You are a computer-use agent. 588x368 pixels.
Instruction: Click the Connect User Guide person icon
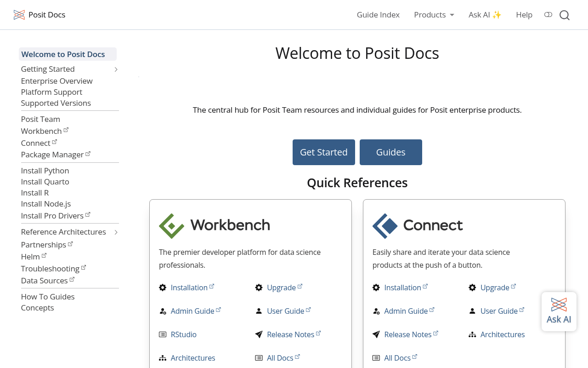pos(472,311)
